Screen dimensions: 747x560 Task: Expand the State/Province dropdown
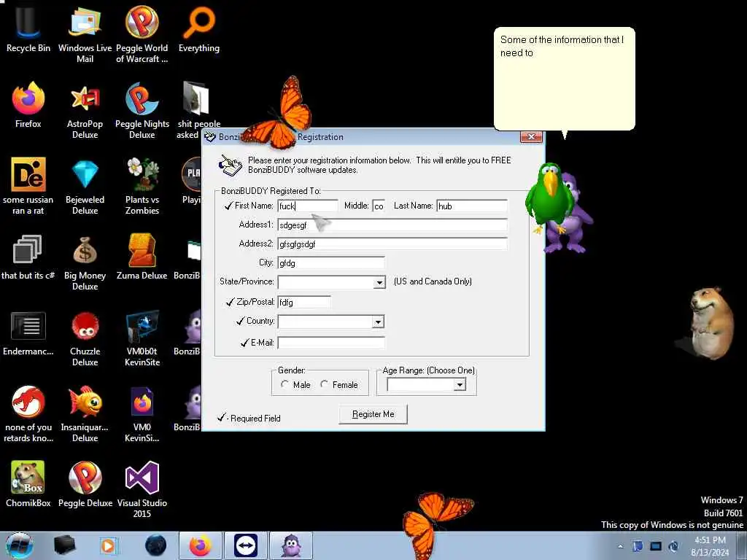379,282
